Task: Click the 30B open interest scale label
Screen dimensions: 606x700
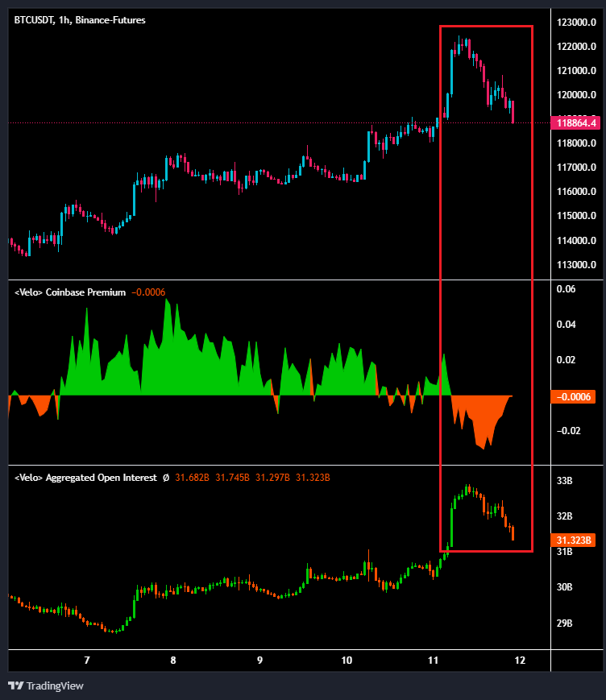Action: pos(564,587)
